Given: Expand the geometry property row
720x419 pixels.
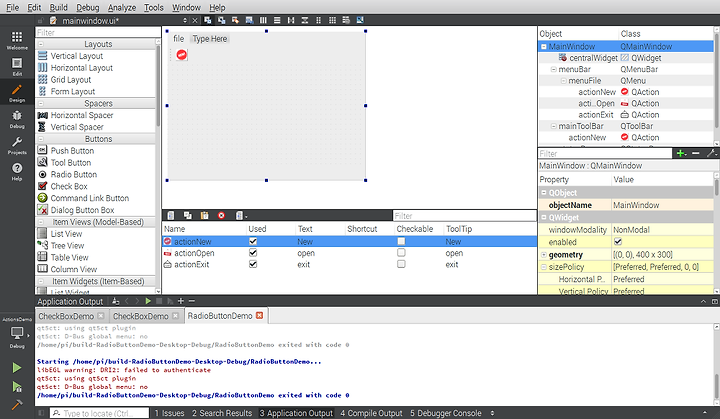Looking at the screenshot, I should [x=544, y=255].
